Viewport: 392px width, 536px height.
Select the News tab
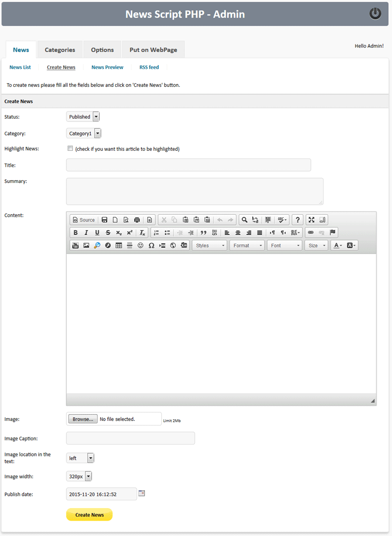[x=21, y=50]
